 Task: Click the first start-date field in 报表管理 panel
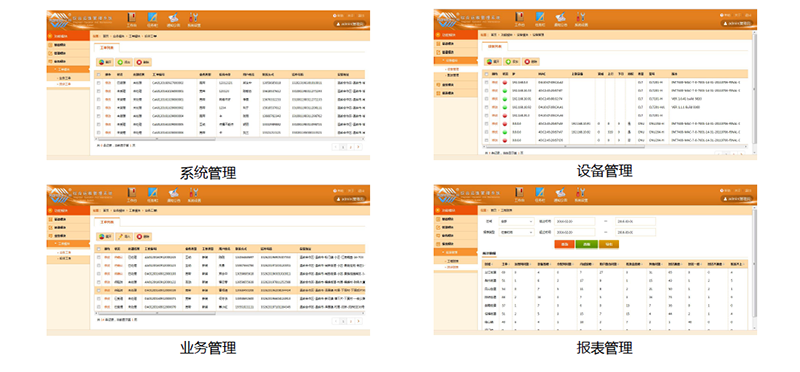click(x=575, y=221)
